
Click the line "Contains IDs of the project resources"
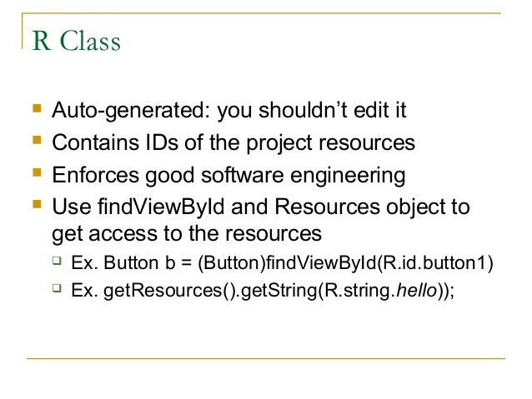click(x=233, y=143)
